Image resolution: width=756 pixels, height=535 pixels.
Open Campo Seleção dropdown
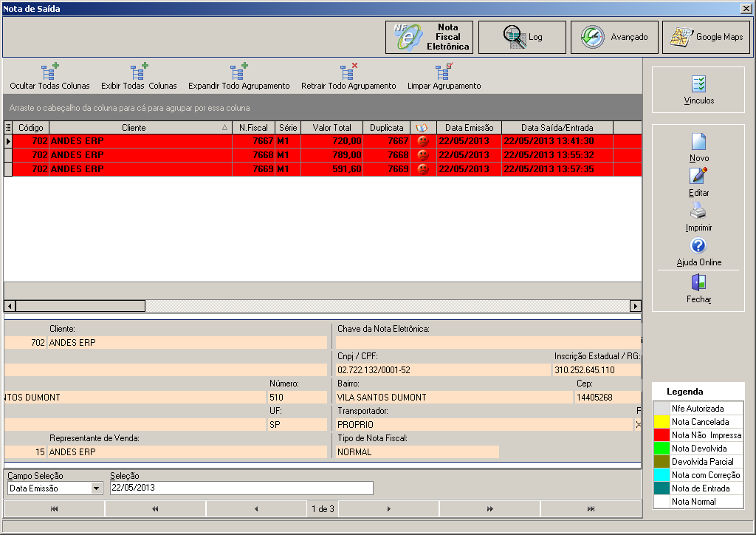(97, 488)
